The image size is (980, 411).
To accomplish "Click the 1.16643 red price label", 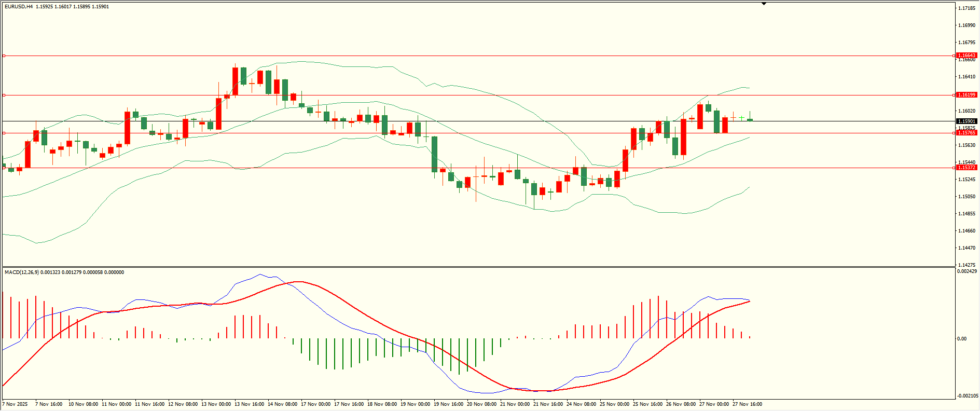I will tap(966, 56).
